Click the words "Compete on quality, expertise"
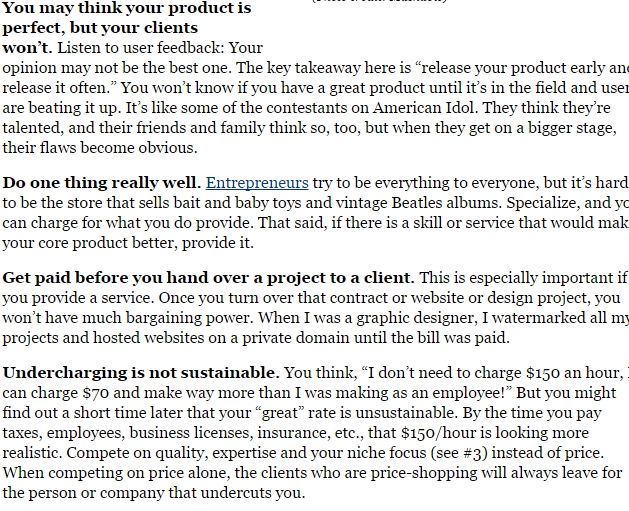This screenshot has width=629, height=511. pyautogui.click(x=110, y=453)
